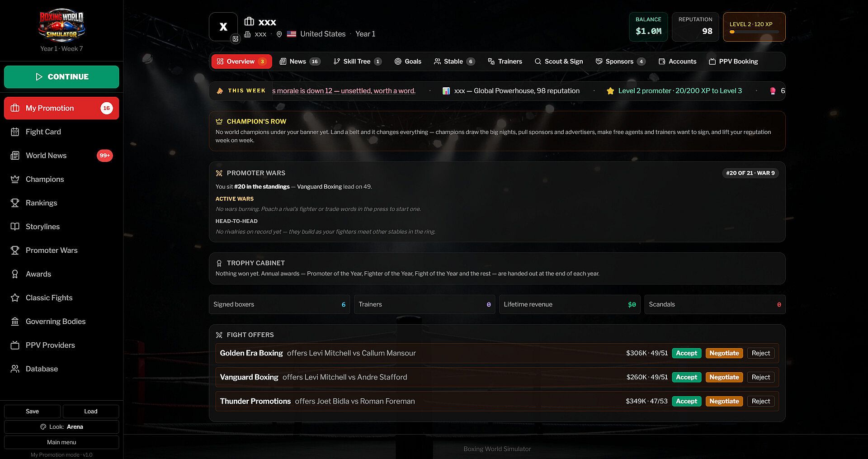The height and width of the screenshot is (459, 868).
Task: Click the Trainers stat card showing 0
Action: 425,304
